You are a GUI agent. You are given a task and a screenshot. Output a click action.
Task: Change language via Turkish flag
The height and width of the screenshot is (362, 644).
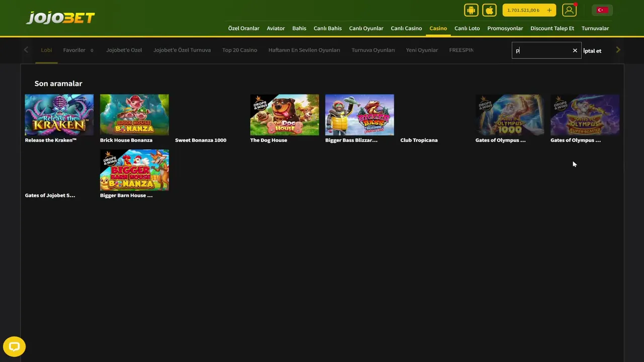(602, 10)
